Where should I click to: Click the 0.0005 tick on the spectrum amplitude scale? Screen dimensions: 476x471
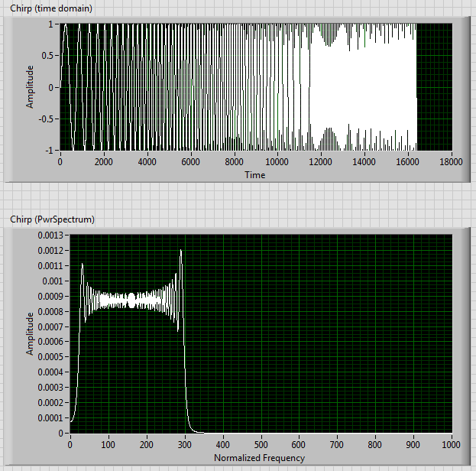(50, 357)
